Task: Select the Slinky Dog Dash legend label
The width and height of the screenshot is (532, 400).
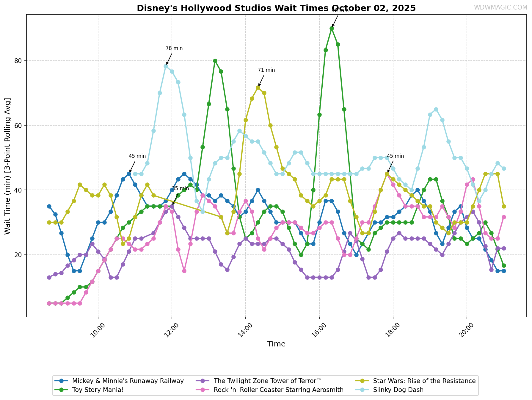Action: coord(398,390)
